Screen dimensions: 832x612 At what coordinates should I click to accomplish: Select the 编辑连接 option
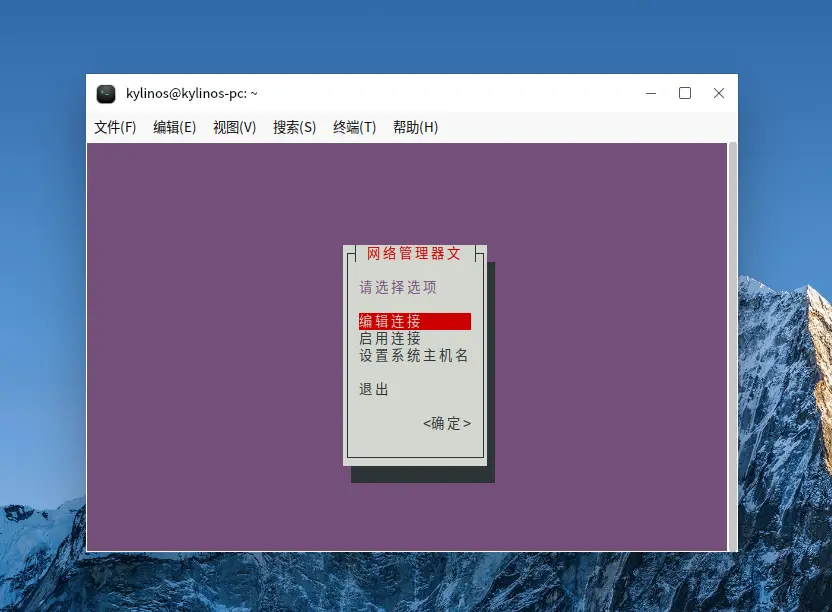(x=415, y=321)
